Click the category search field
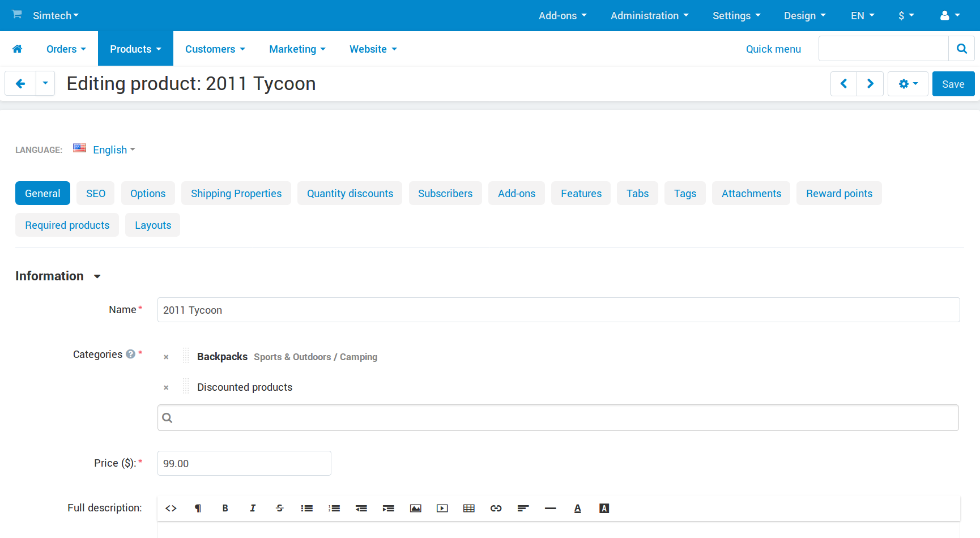 click(x=558, y=417)
